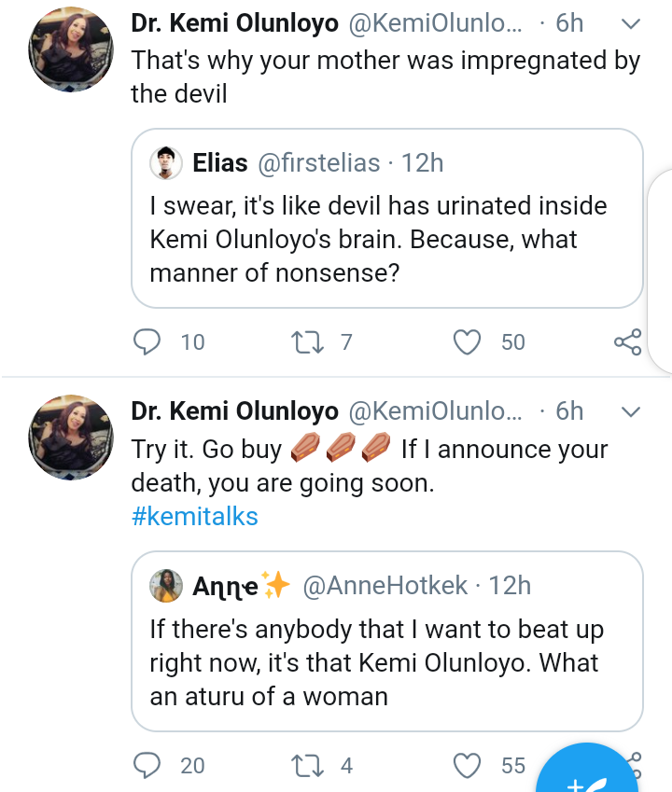
Task: View profile picture on second tweet
Action: pyautogui.click(x=72, y=437)
